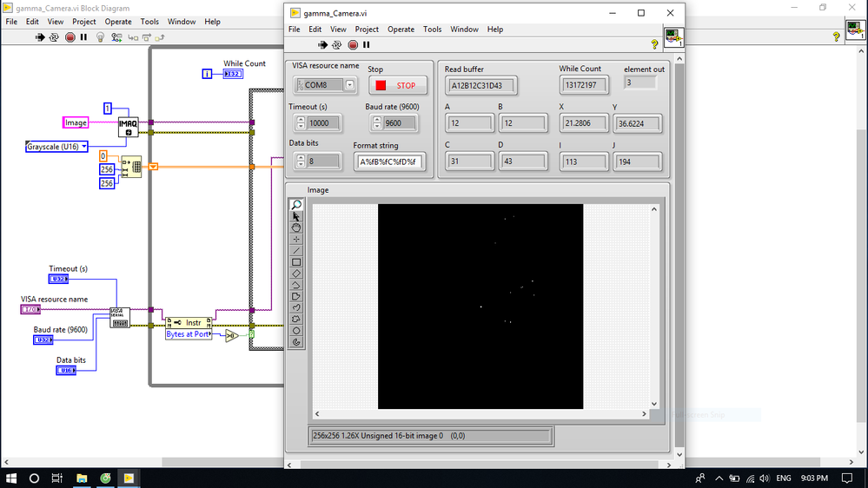
Task: Open Window menu in Block Diagram window
Action: pos(182,22)
